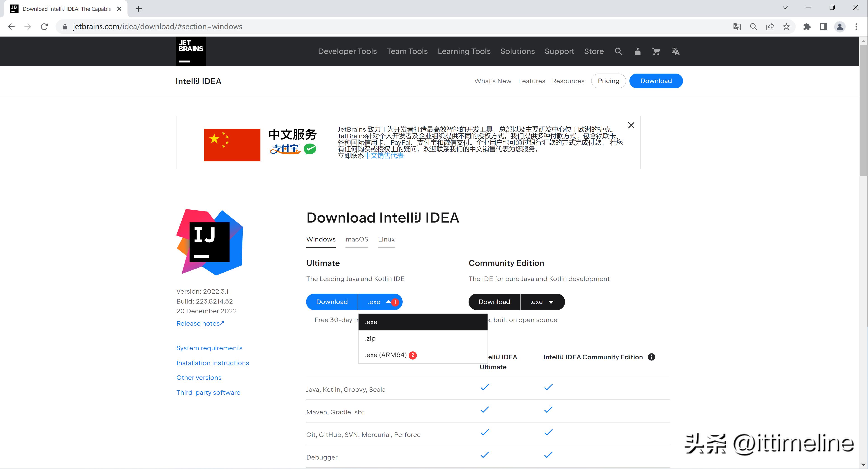Click the address bar URL

click(157, 27)
